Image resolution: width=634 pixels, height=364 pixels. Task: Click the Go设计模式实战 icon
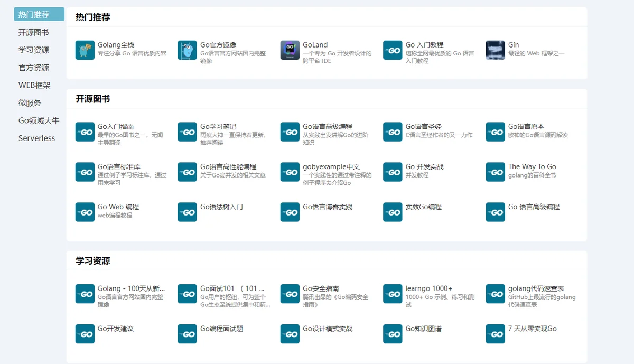point(290,334)
